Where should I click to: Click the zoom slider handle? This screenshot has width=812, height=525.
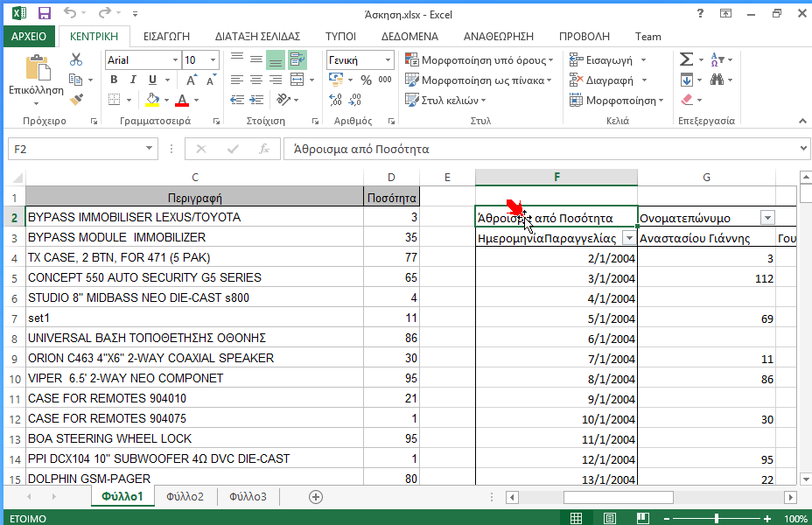click(717, 518)
